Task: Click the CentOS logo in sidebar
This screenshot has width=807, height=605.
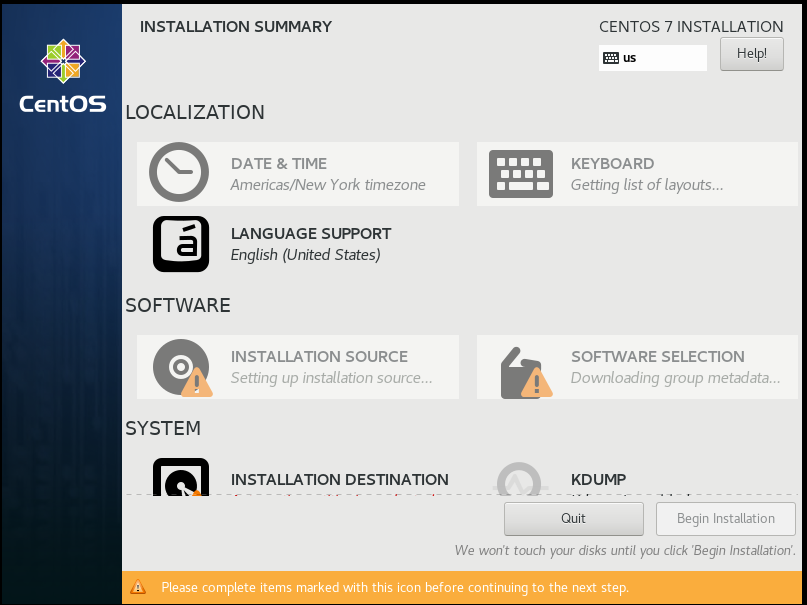Action: [x=63, y=76]
